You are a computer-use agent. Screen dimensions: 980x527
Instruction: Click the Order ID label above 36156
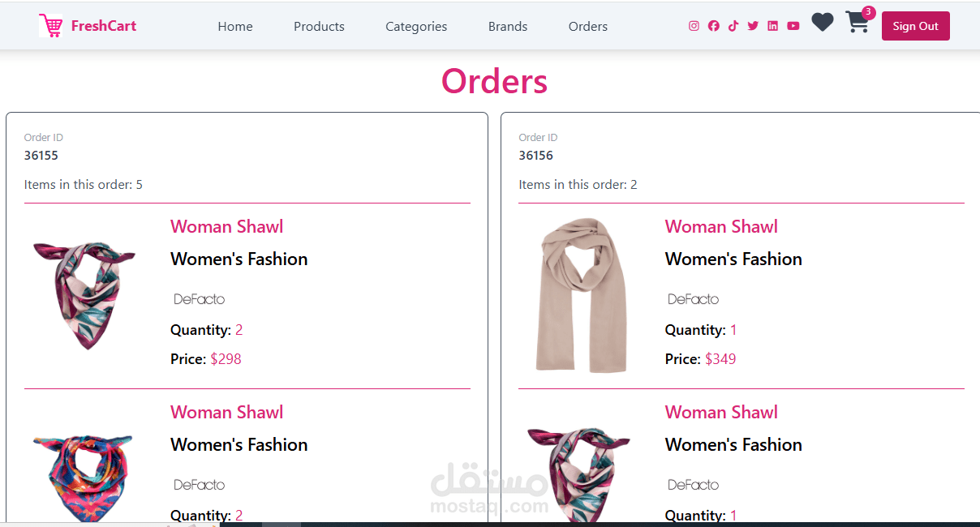(x=539, y=138)
